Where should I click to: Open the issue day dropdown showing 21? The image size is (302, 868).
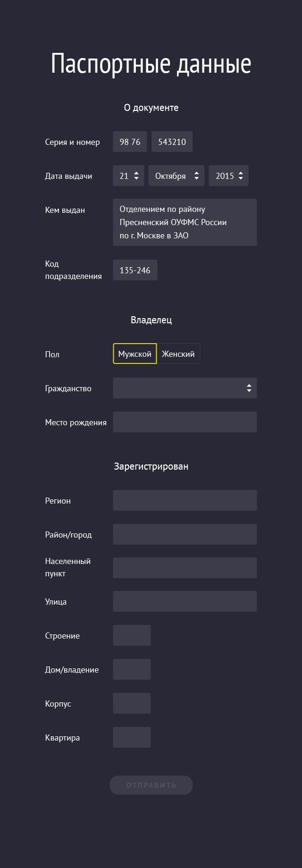[128, 176]
